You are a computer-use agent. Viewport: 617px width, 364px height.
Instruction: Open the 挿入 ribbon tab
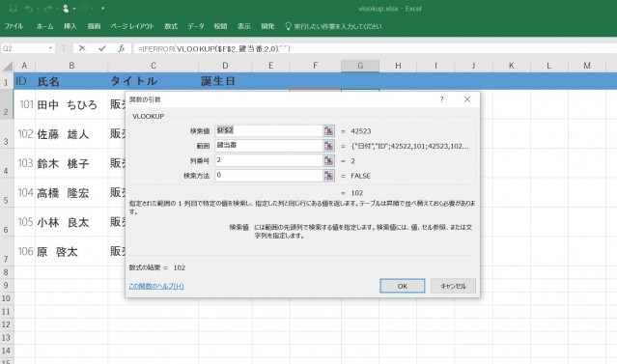pyautogui.click(x=70, y=26)
